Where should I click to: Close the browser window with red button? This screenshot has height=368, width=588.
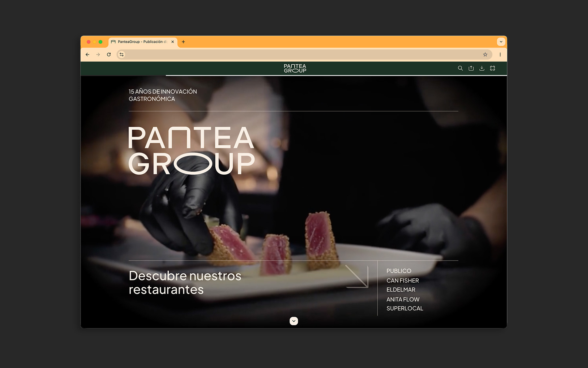click(x=88, y=42)
